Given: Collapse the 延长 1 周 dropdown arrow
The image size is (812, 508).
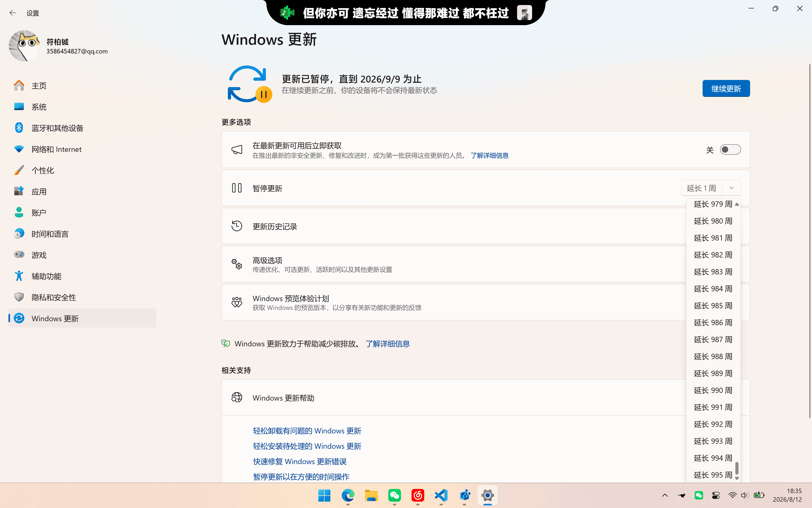Looking at the screenshot, I should 731,188.
